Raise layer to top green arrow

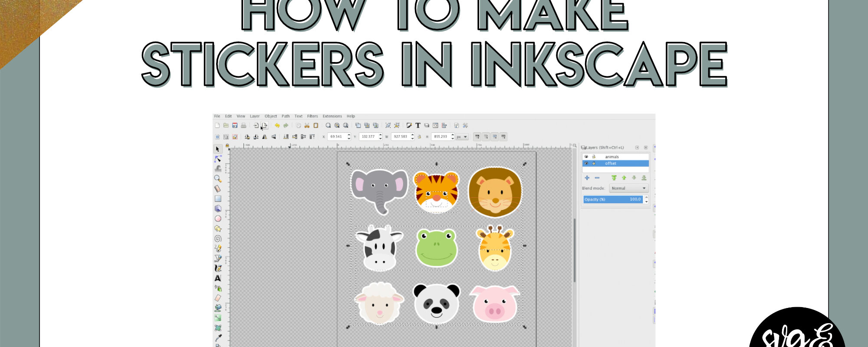coord(614,178)
